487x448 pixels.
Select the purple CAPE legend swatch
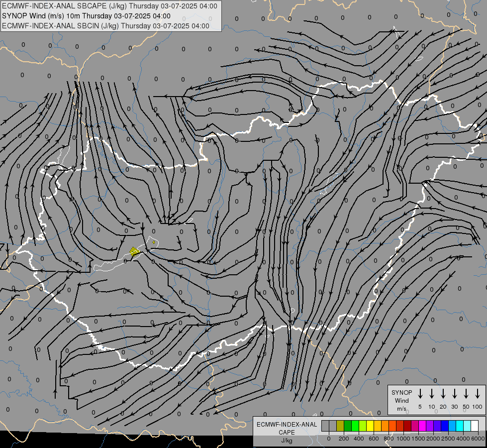point(429,426)
